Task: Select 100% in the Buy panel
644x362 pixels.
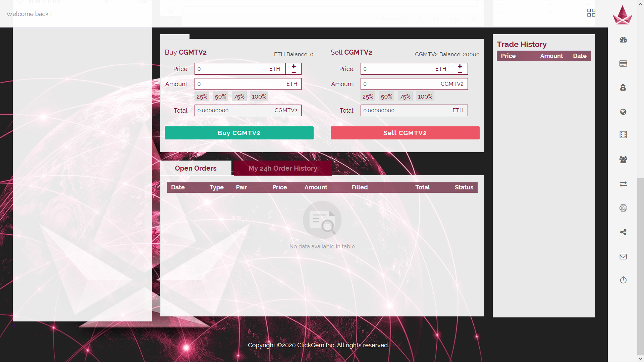Action: [259, 97]
